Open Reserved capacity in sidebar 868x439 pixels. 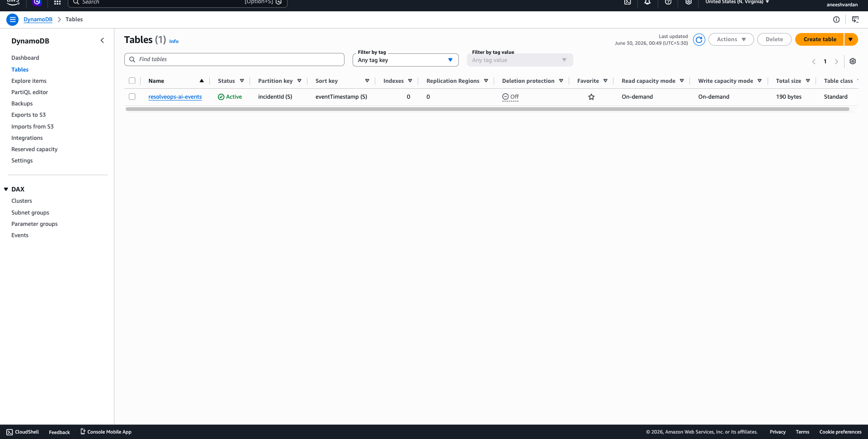tap(34, 149)
